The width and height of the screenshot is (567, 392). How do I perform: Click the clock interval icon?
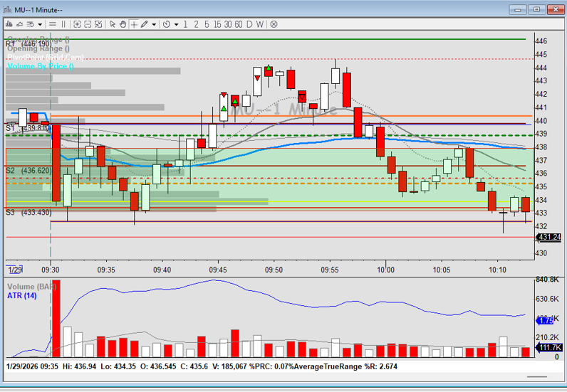167,24
